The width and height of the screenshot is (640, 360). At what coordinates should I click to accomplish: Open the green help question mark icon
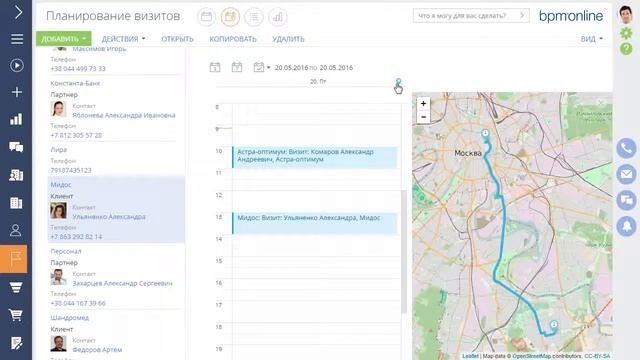click(x=626, y=49)
